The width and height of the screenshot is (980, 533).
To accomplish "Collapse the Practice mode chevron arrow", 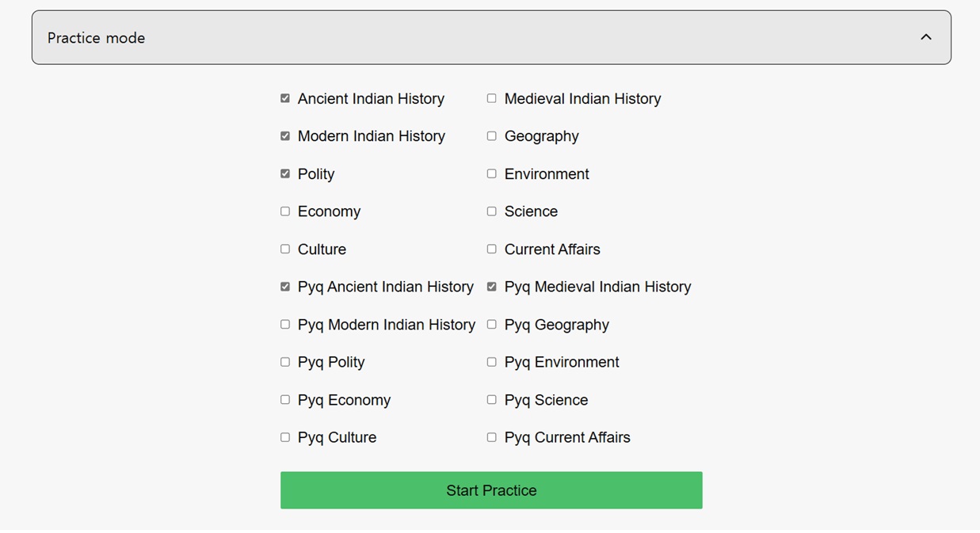I will click(925, 37).
